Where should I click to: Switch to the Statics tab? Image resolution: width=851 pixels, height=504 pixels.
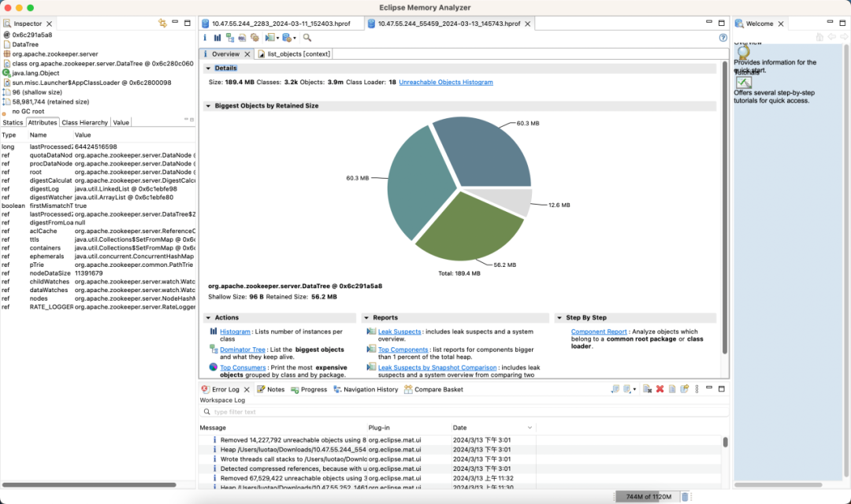(13, 123)
